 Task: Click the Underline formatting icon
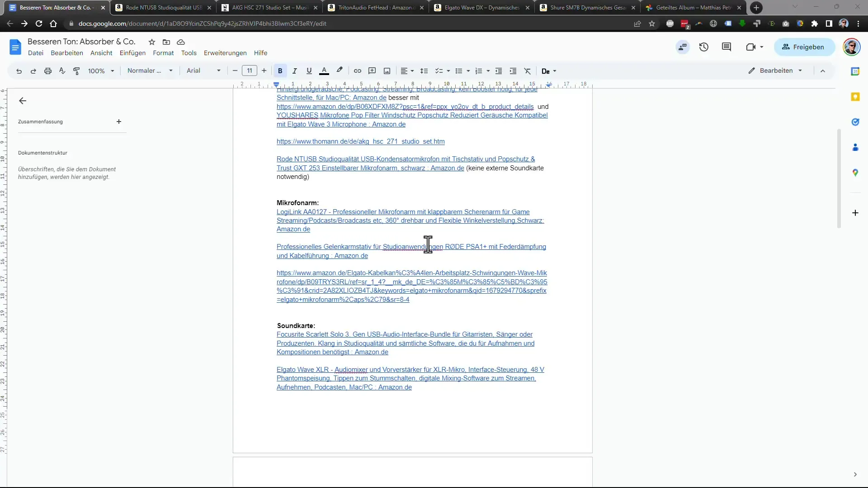pyautogui.click(x=309, y=71)
